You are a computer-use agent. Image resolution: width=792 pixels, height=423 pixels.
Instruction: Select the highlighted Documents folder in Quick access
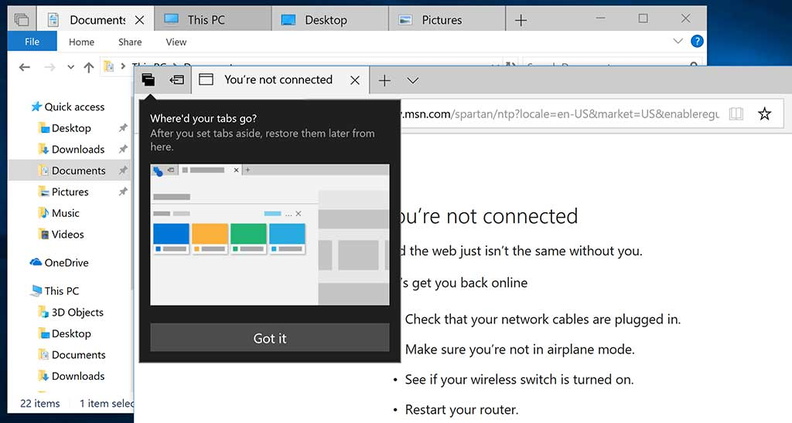(70, 170)
